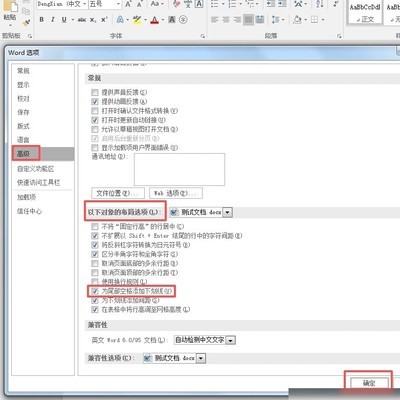The image size is (400, 400).
Task: Toggle the character border boxed A icon
Action: coord(199,4)
